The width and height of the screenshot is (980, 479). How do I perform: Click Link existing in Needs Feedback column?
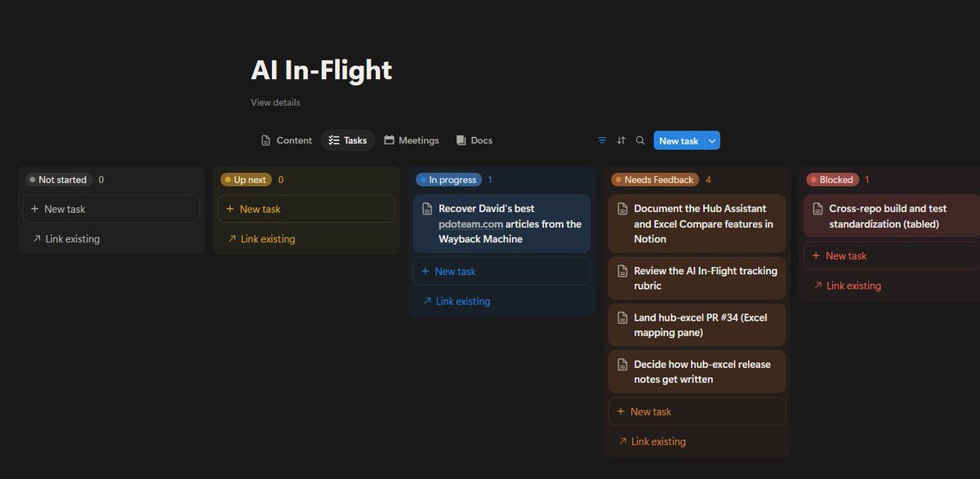pos(652,441)
